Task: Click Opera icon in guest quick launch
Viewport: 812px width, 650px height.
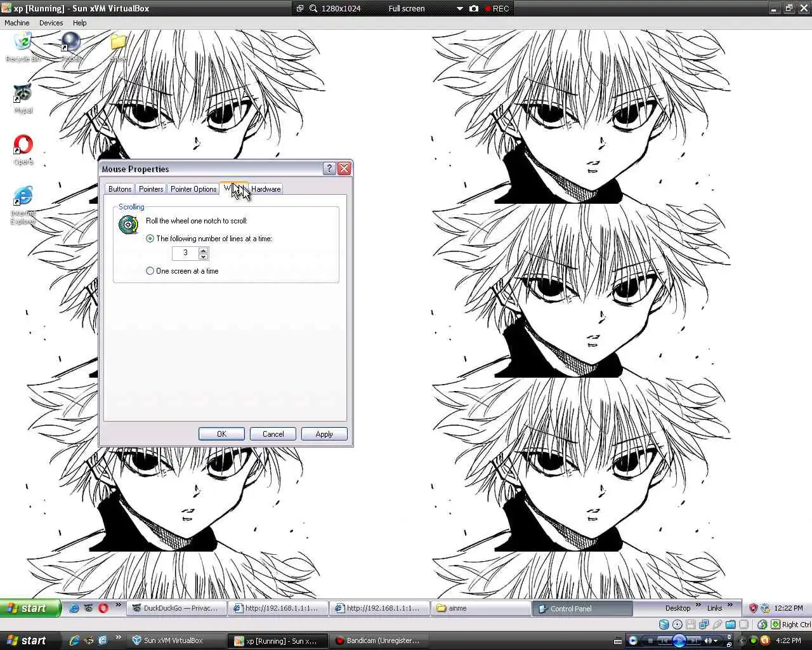Action: pyautogui.click(x=103, y=608)
